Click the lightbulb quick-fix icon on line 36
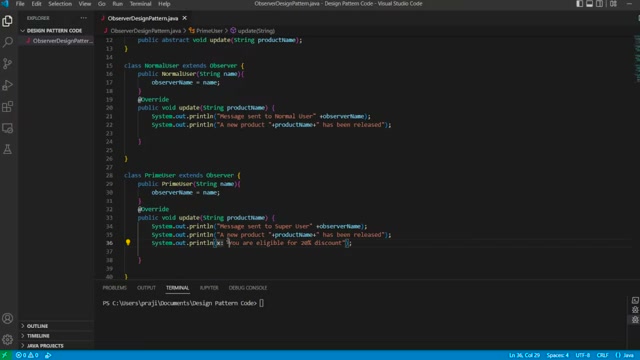This screenshot has height=360, width=640. 128,242
